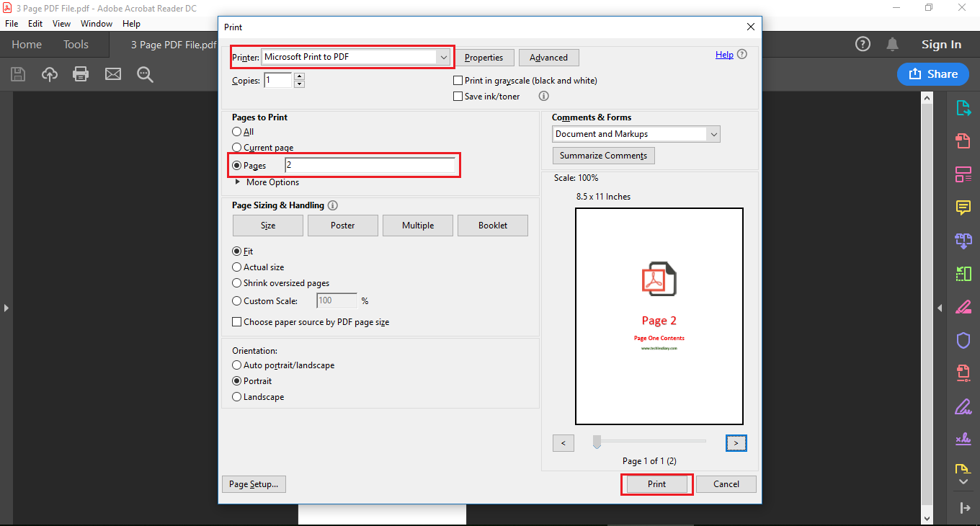
Task: Select Custom Scale radio option
Action: [236, 301]
